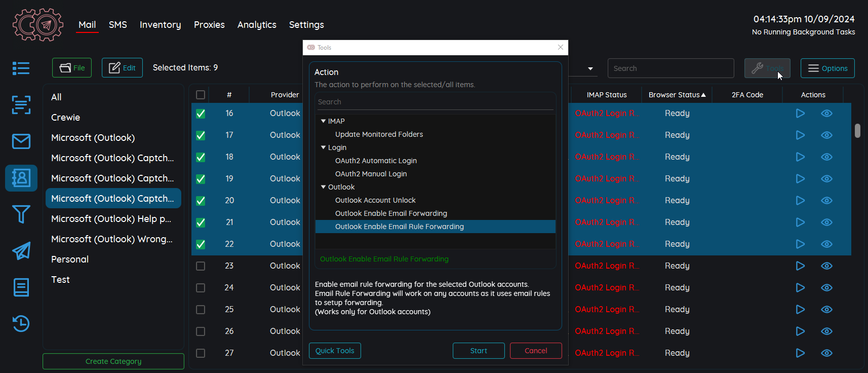868x373 pixels.
Task: Run play action for row 16
Action: pos(800,114)
